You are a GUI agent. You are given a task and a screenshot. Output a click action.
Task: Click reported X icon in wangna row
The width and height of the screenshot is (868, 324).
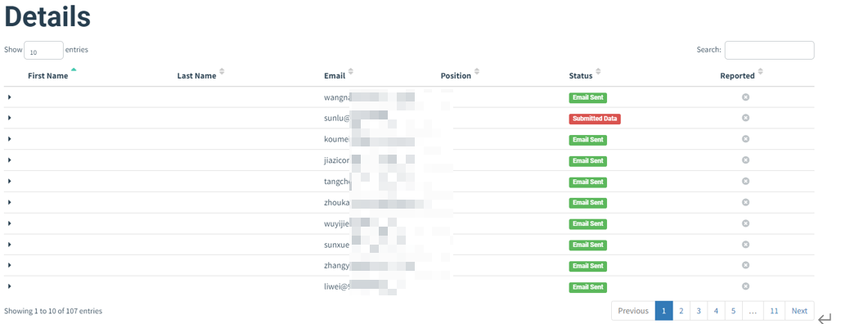pyautogui.click(x=745, y=97)
